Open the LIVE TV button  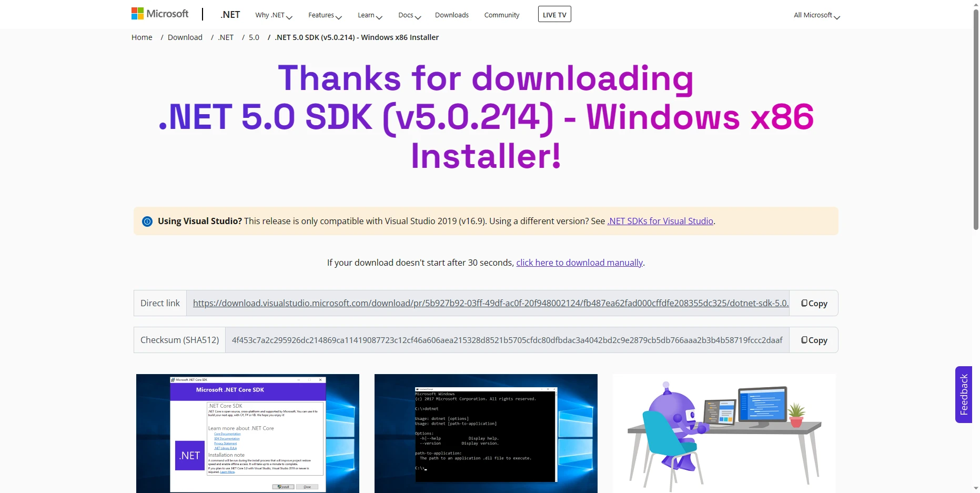[554, 14]
